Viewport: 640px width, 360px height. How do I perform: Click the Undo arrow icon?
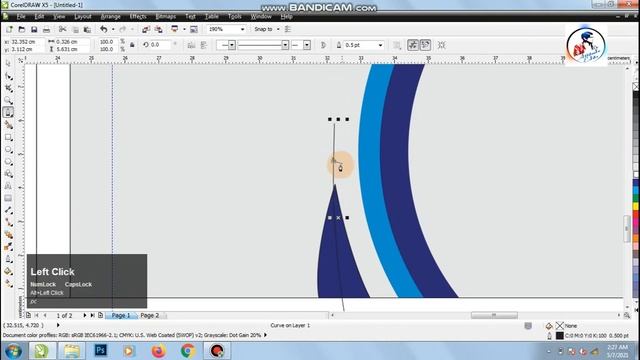[x=104, y=29]
